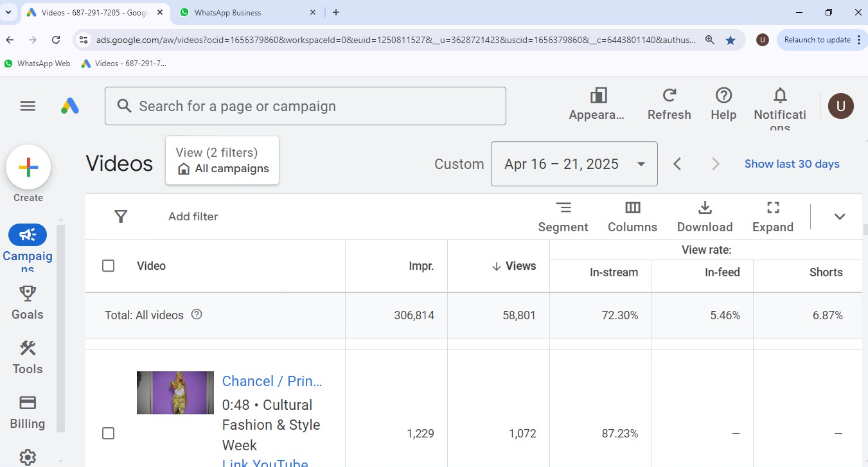Tick the select-all videos header checkbox
This screenshot has height=467, width=868.
[109, 266]
